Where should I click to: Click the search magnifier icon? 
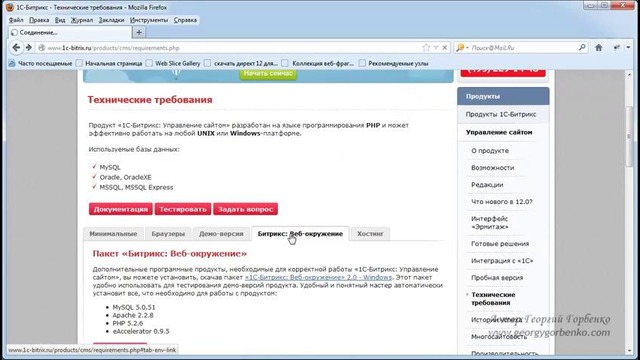pos(582,47)
